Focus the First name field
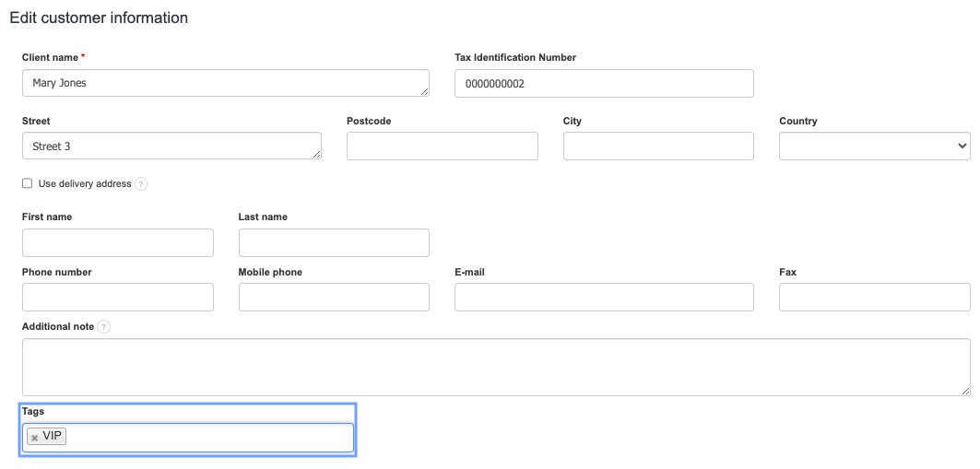 click(x=117, y=242)
